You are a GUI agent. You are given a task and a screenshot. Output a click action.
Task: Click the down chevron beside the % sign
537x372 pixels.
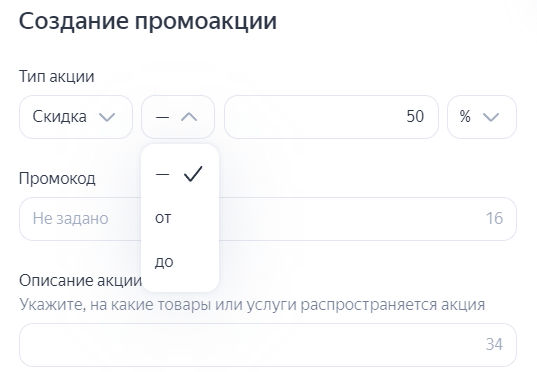coord(491,117)
